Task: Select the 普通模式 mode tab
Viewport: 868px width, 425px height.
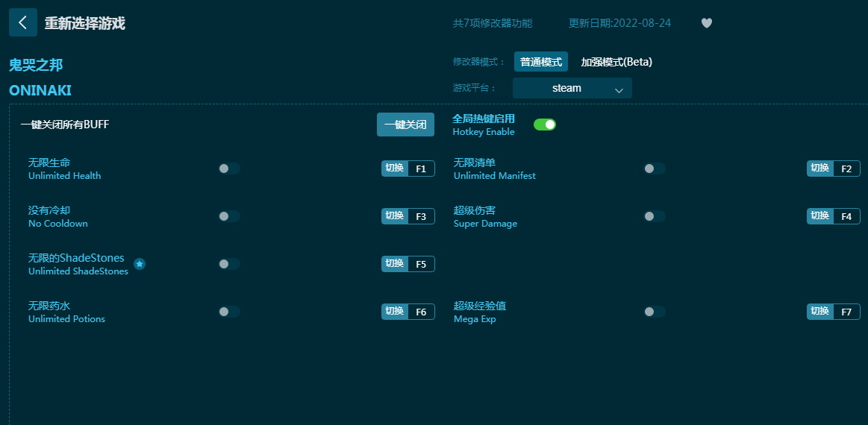Action: [x=541, y=61]
